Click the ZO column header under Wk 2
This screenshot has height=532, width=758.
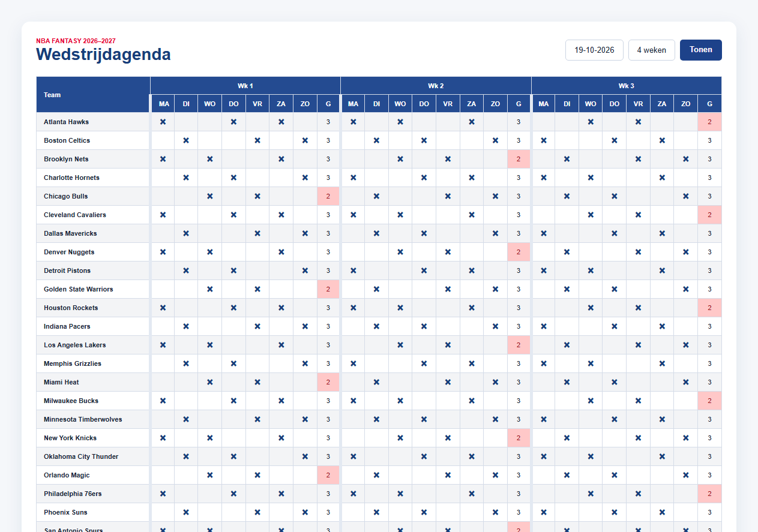495,104
